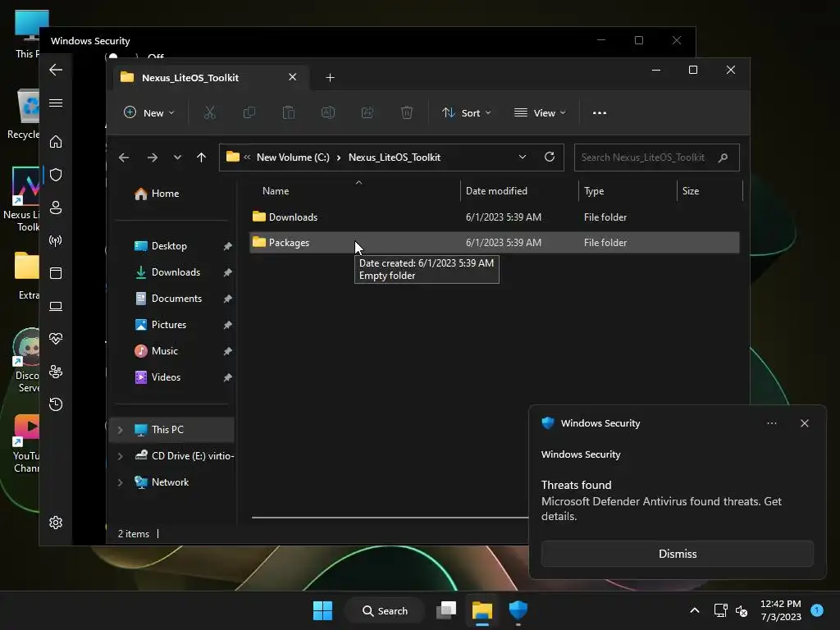Open the See more ellipsis menu in toolbar

tap(600, 113)
